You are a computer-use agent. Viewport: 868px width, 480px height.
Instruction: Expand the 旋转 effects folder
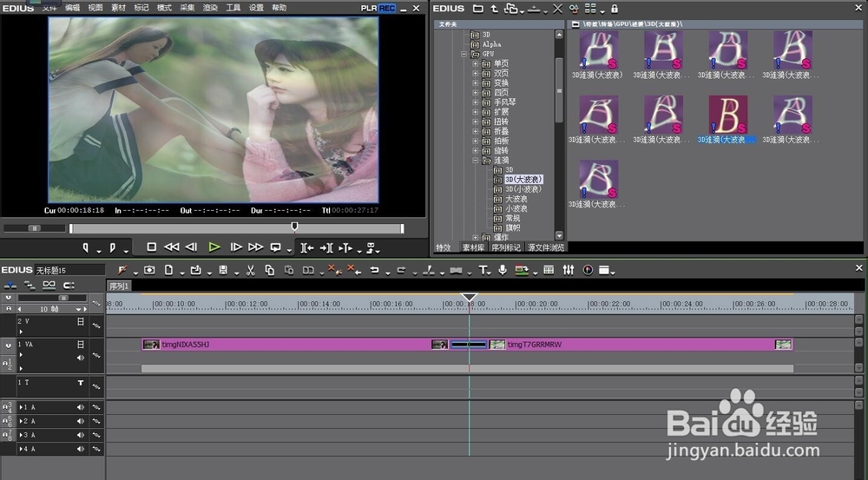click(475, 150)
